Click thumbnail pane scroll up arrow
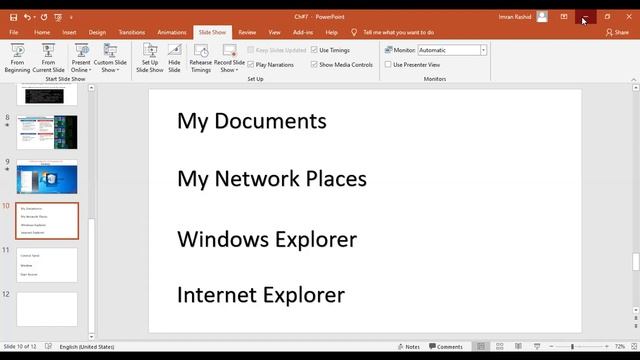640x360 pixels. click(91, 88)
